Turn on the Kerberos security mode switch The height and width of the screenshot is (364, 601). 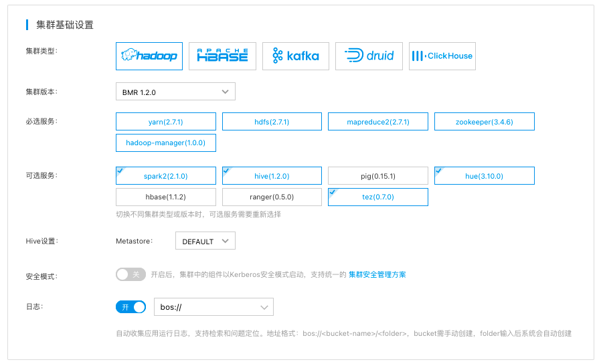pyautogui.click(x=131, y=274)
